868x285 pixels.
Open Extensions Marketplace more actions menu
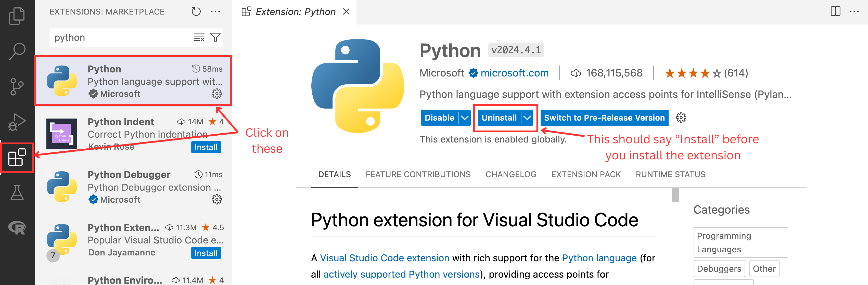click(x=215, y=12)
